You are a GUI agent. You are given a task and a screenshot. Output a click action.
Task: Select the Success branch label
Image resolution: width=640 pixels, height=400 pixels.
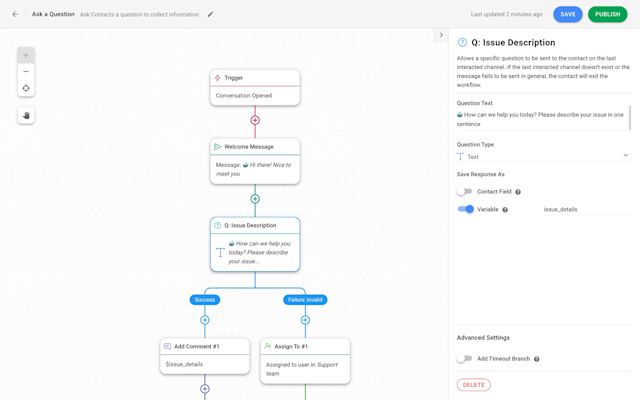tap(205, 300)
